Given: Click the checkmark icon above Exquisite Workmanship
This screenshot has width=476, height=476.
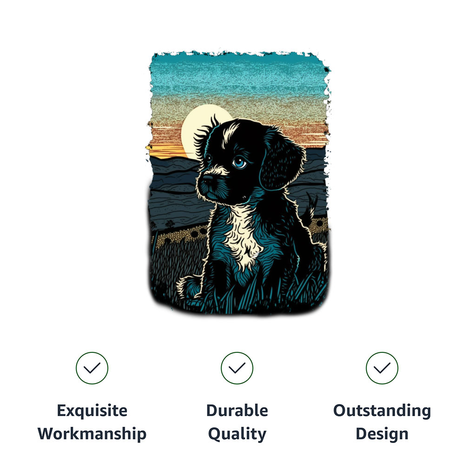Looking at the screenshot, I should coord(92,368).
